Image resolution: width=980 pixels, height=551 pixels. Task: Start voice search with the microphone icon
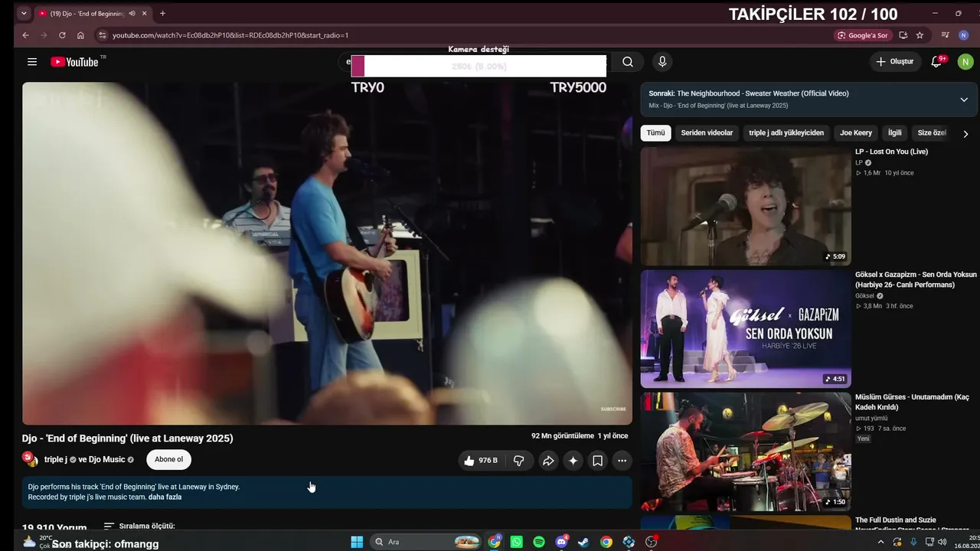[662, 62]
